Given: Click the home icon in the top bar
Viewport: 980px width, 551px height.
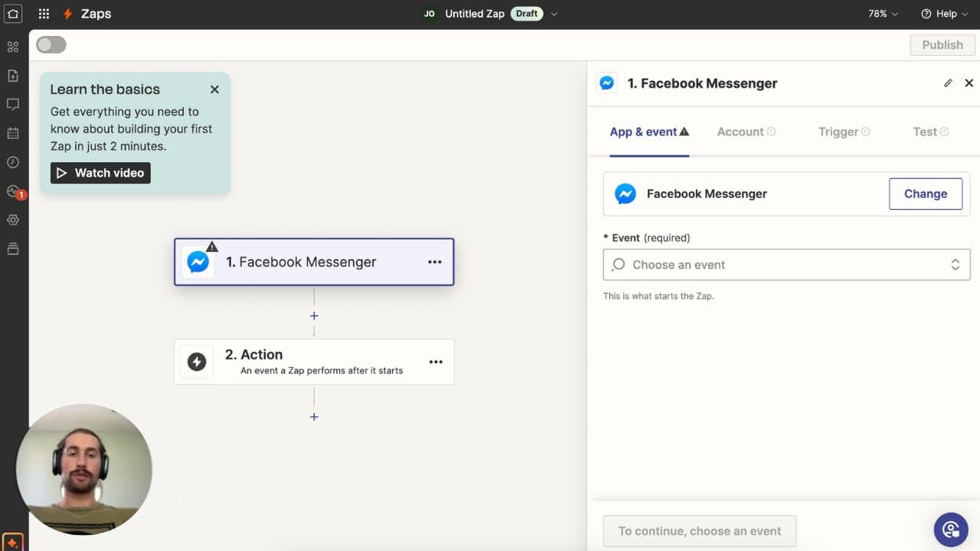Looking at the screenshot, I should pos(13,14).
